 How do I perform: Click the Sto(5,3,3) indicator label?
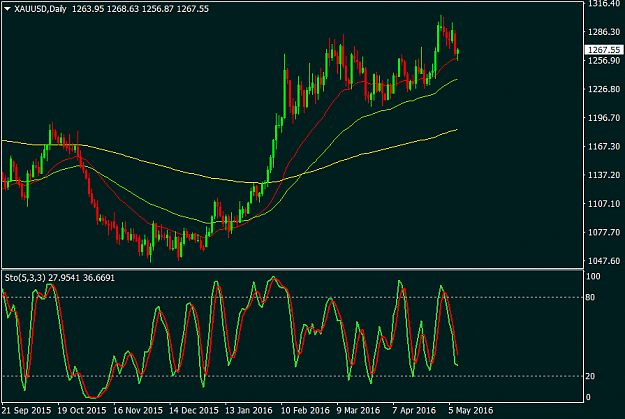click(25, 277)
